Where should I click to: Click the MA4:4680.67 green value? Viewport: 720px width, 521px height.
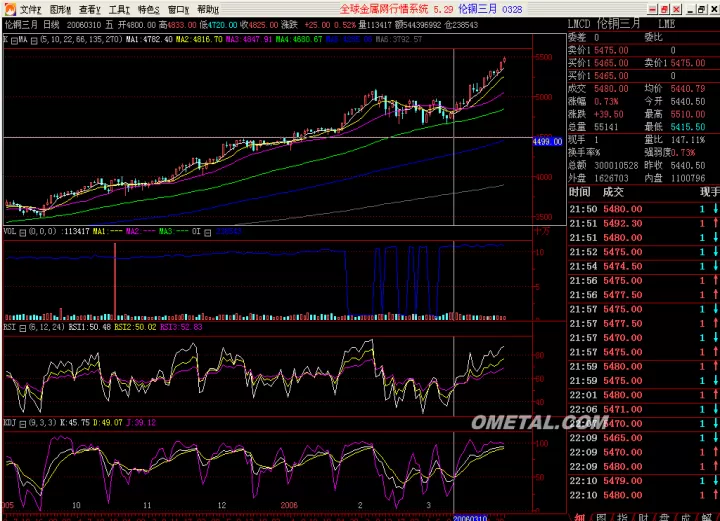(x=299, y=39)
